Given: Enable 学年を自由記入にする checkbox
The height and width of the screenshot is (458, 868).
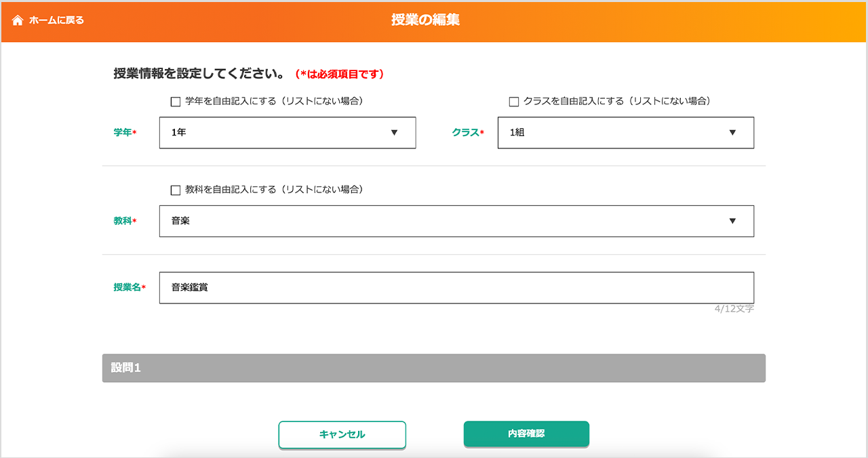Looking at the screenshot, I should pyautogui.click(x=176, y=102).
